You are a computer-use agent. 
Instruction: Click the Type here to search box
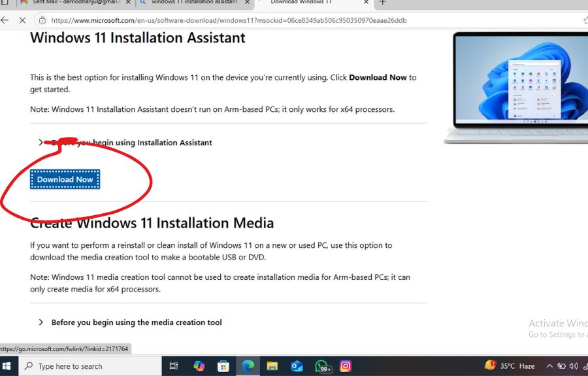[90, 366]
